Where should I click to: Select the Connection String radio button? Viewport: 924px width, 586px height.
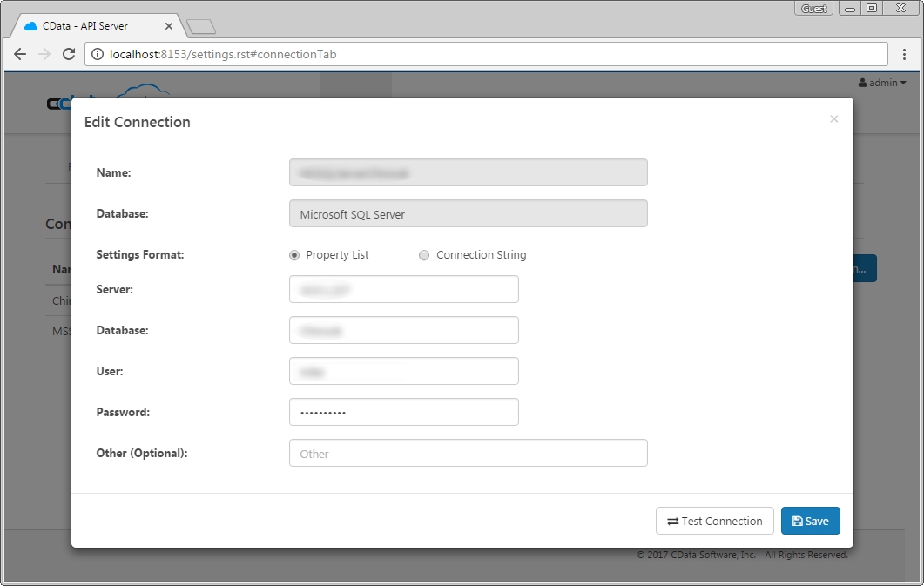pos(424,255)
